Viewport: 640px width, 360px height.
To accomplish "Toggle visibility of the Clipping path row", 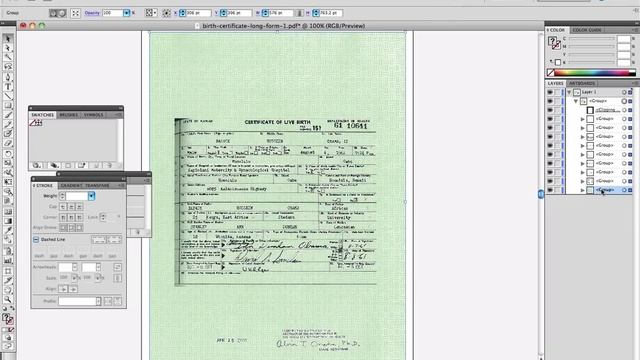I will 550,110.
